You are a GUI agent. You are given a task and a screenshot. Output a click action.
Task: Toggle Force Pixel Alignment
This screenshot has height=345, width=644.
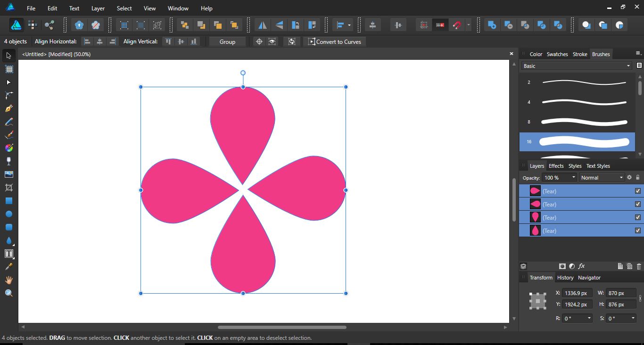click(x=424, y=25)
